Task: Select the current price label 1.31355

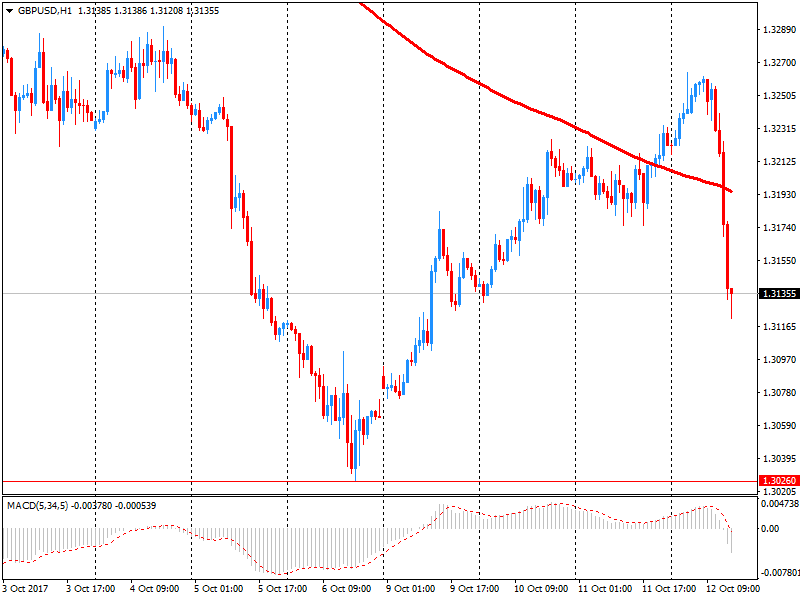Action: [x=779, y=293]
